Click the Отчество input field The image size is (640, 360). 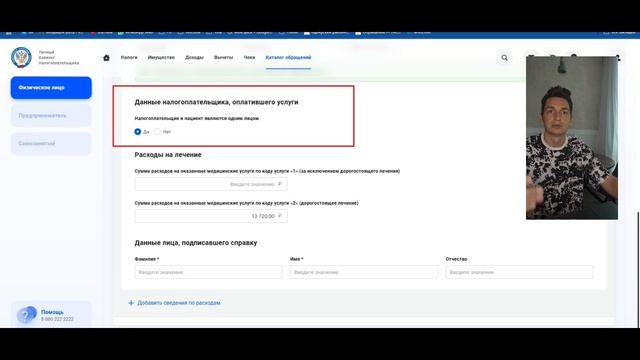pyautogui.click(x=519, y=272)
